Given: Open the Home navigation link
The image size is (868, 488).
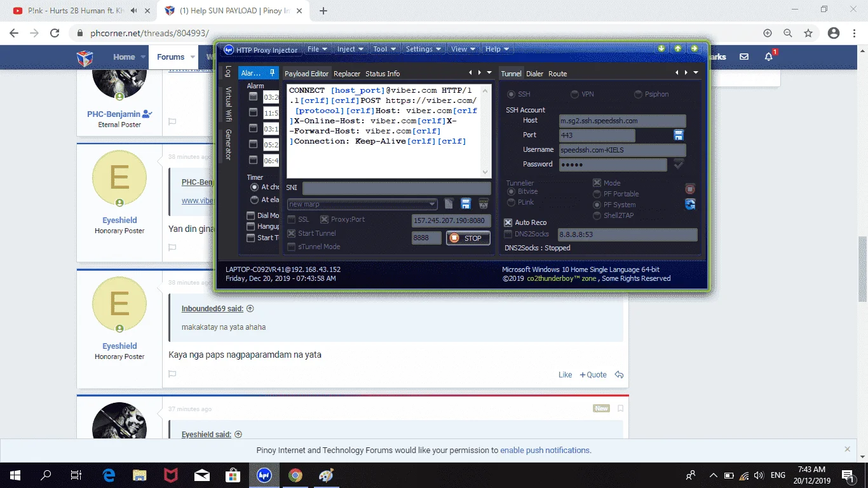Looking at the screenshot, I should [x=124, y=57].
